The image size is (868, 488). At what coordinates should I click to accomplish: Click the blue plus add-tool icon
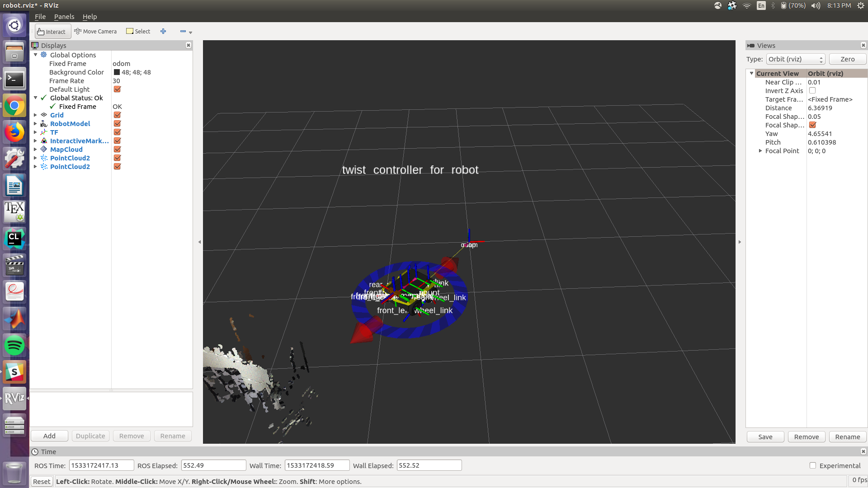pyautogui.click(x=163, y=32)
